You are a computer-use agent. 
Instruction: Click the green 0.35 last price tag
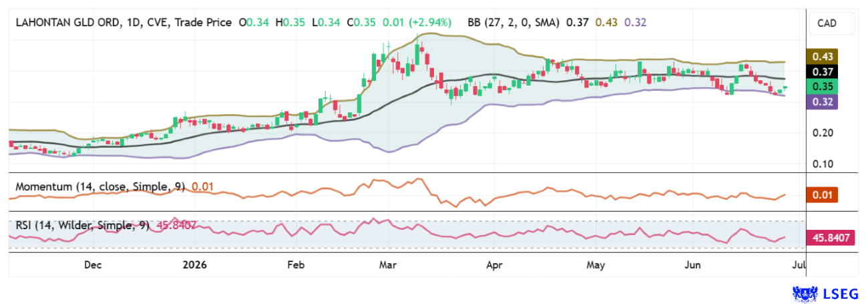point(823,87)
